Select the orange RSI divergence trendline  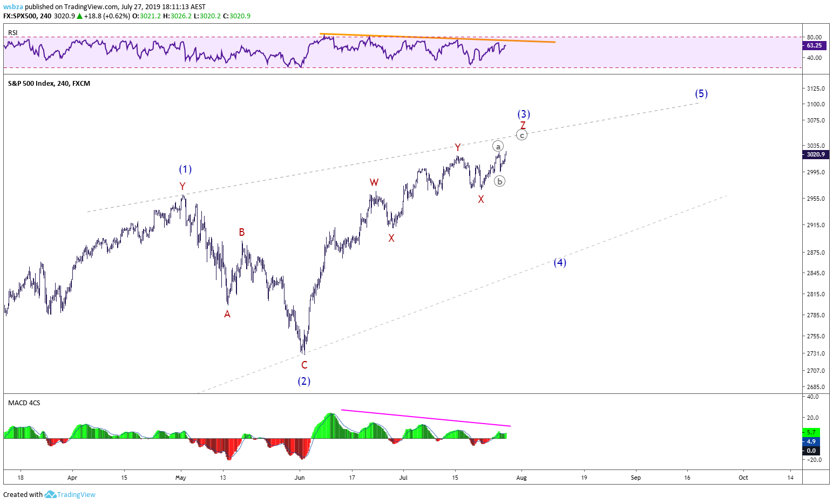pyautogui.click(x=437, y=38)
